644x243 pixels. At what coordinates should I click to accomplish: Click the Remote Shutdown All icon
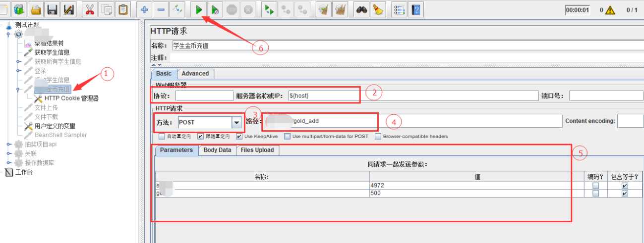302,9
